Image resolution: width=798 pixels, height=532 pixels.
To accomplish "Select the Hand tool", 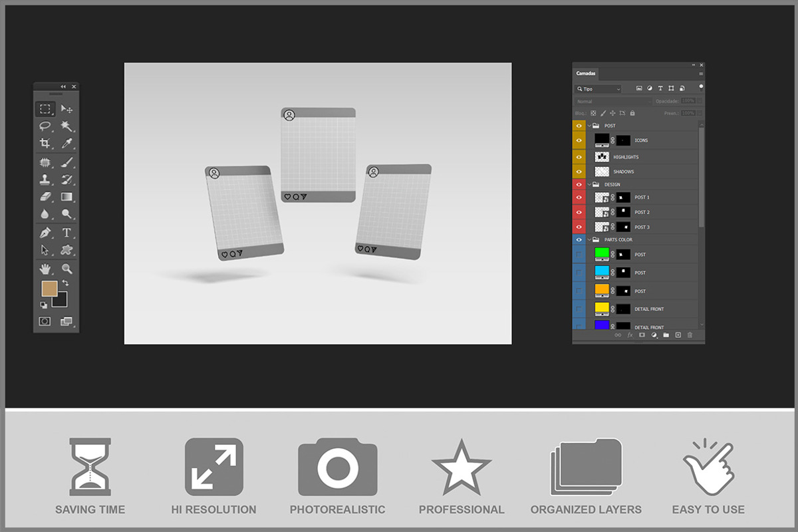I will 45,269.
